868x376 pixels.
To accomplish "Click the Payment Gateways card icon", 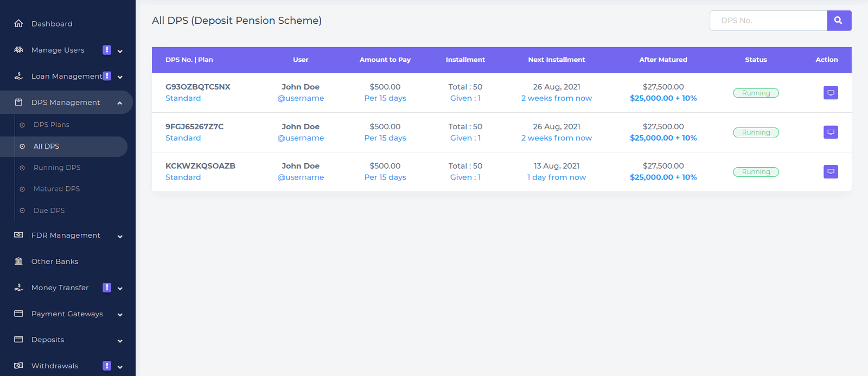I will pos(18,314).
